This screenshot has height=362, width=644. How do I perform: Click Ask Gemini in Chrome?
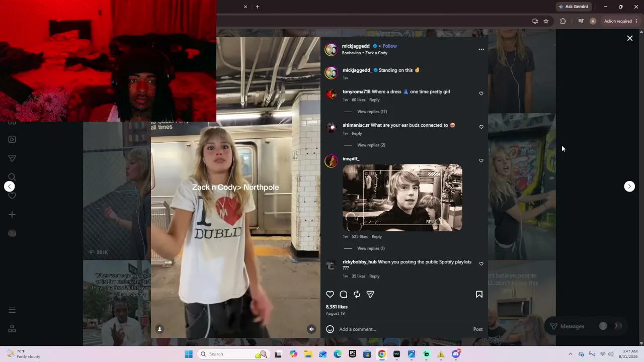tap(573, 7)
